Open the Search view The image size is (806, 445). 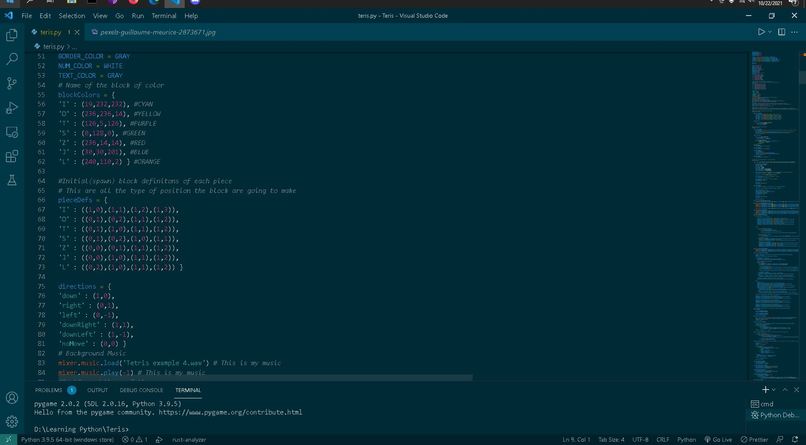[x=11, y=59]
